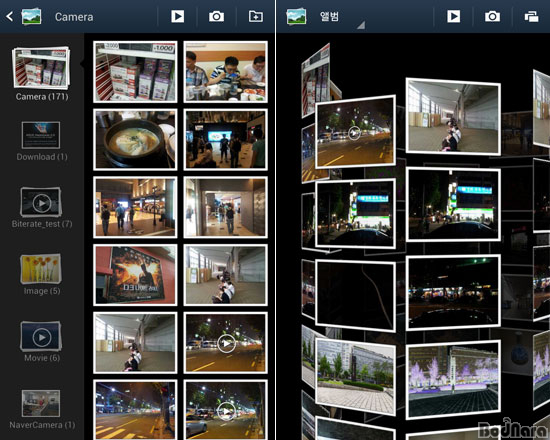
Task: Open the people eating at restaurant photo
Action: click(226, 72)
